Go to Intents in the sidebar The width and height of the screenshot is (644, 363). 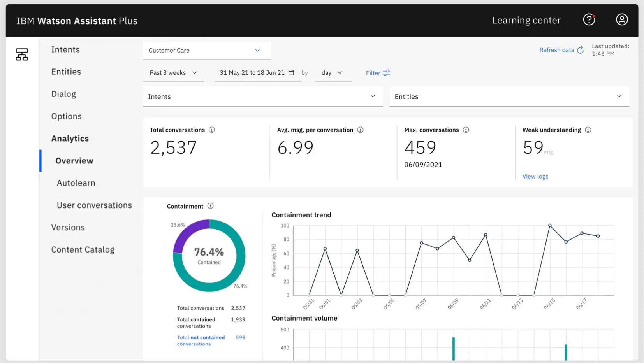coord(65,49)
